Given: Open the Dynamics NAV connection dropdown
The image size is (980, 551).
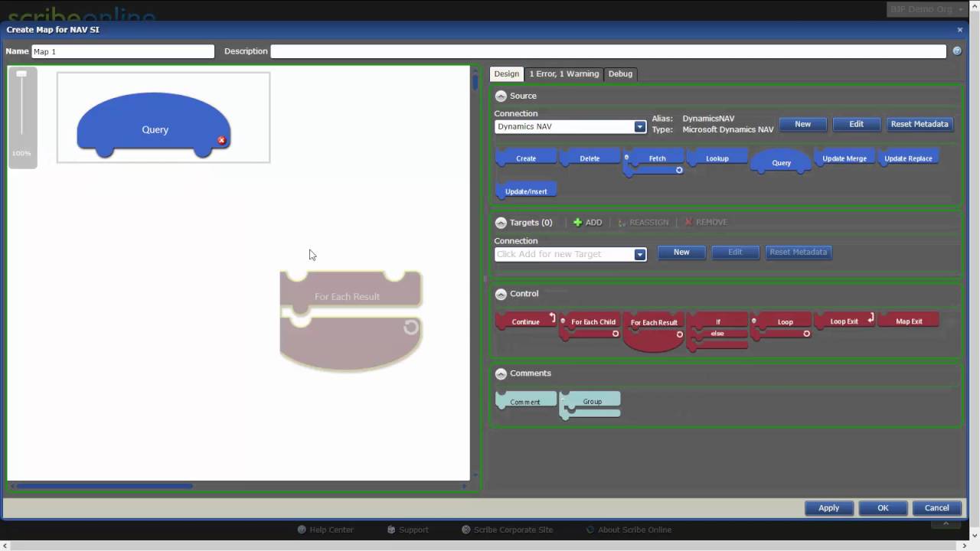Looking at the screenshot, I should (x=640, y=127).
